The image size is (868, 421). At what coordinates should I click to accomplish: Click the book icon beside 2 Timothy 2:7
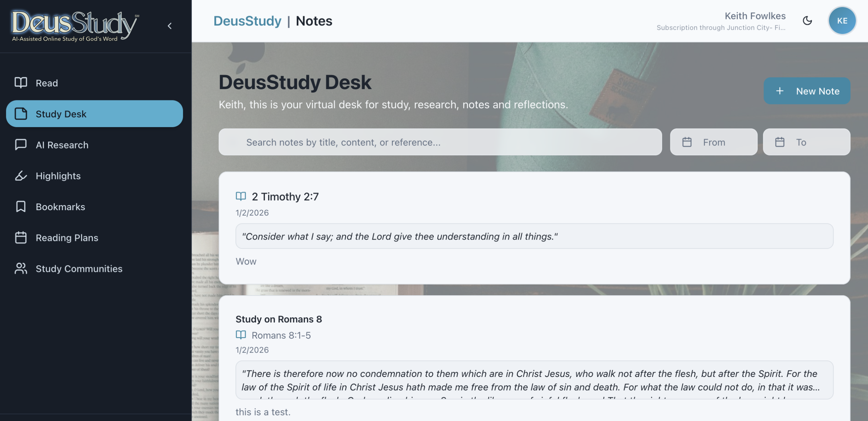[x=241, y=196]
